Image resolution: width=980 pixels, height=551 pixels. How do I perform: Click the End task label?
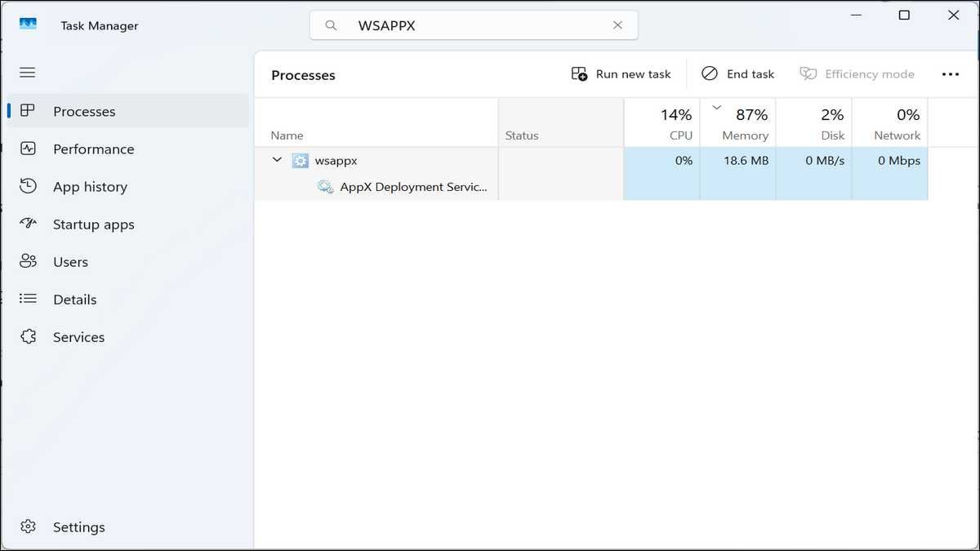click(x=750, y=74)
